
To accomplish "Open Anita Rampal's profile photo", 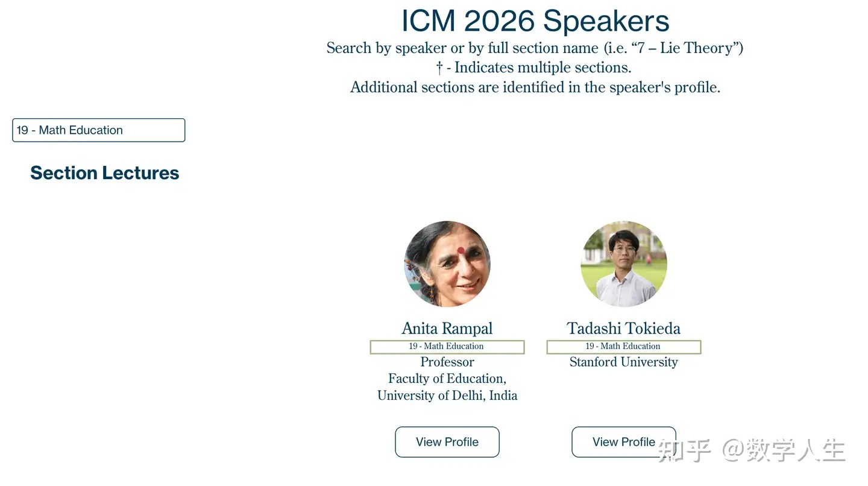I will [x=447, y=264].
